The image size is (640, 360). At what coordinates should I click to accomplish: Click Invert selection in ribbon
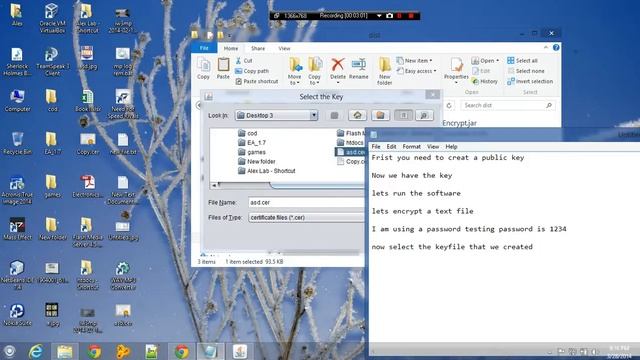click(530, 82)
